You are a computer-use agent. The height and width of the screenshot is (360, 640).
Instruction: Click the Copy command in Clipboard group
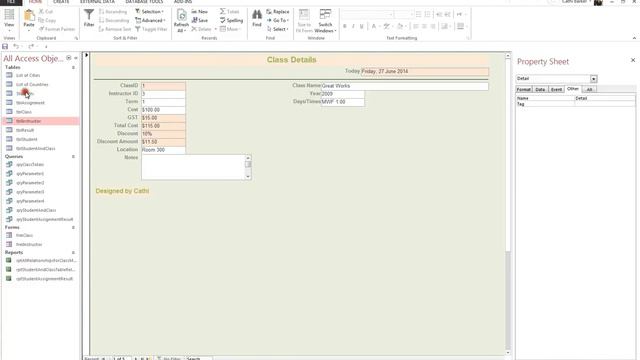[47, 20]
